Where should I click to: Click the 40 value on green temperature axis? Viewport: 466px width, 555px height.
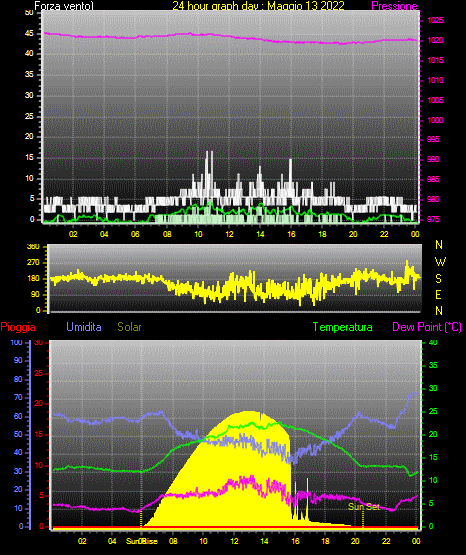[433, 342]
